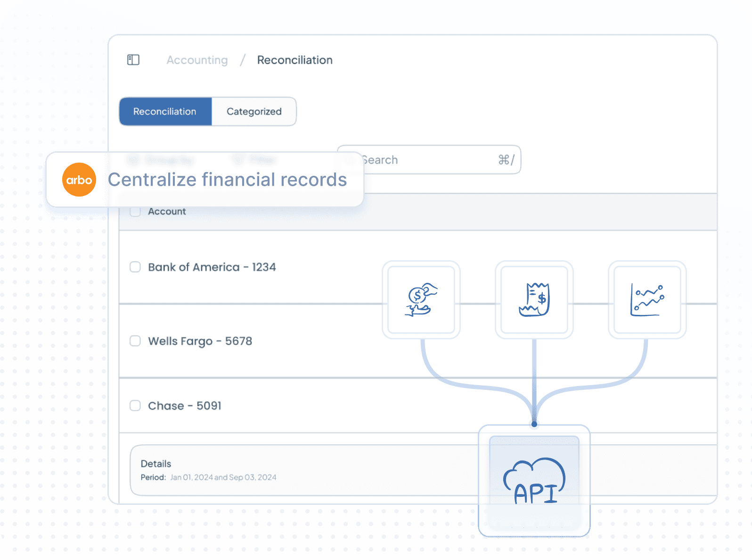Click the Account column header
The width and height of the screenshot is (752, 560).
[167, 212]
